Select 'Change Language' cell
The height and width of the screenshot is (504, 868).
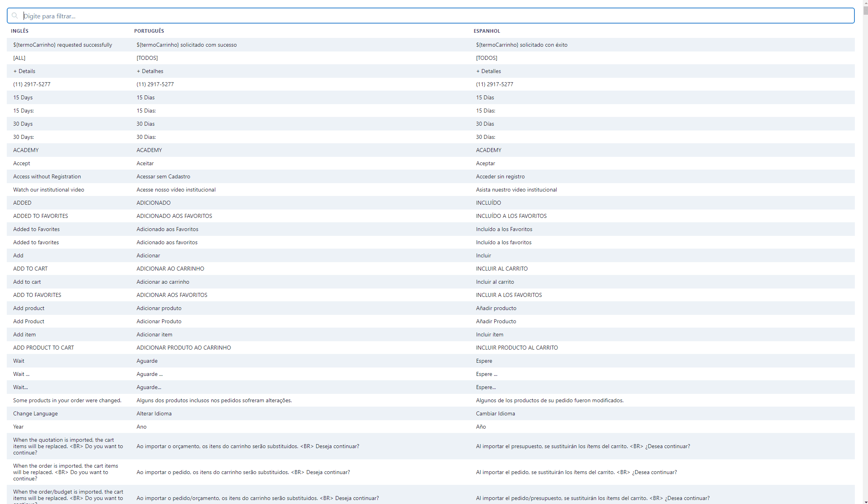(36, 413)
